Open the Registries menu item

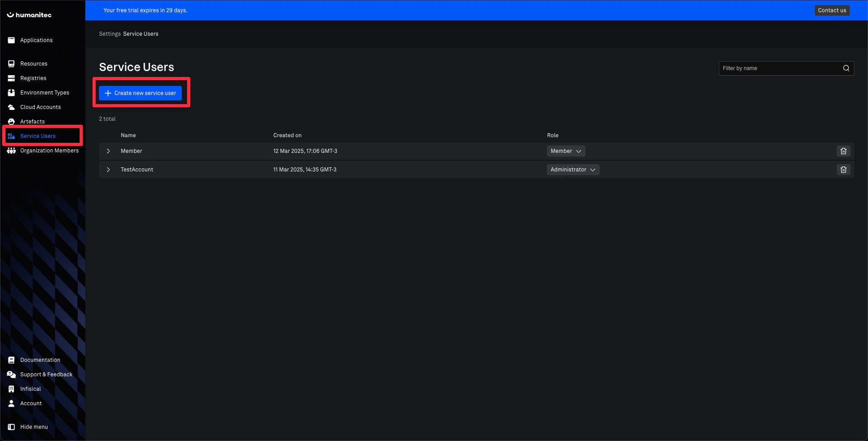click(x=33, y=78)
